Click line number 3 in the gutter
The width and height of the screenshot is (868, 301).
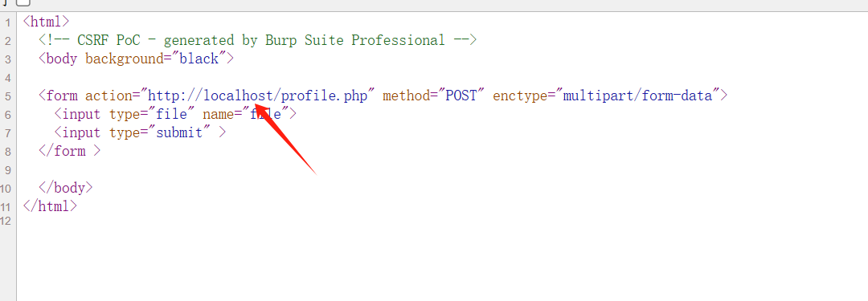[x=8, y=59]
